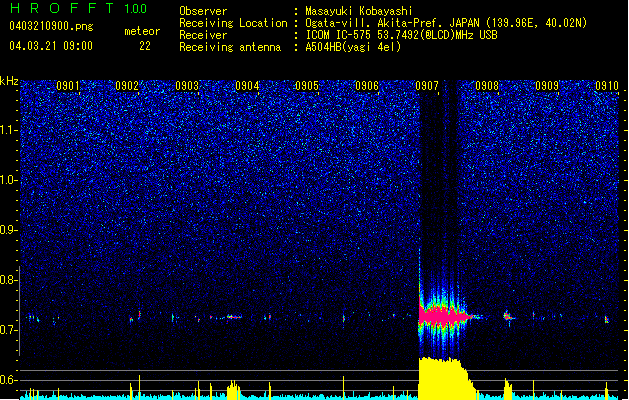Click the 'Receiver' field label

[203, 35]
